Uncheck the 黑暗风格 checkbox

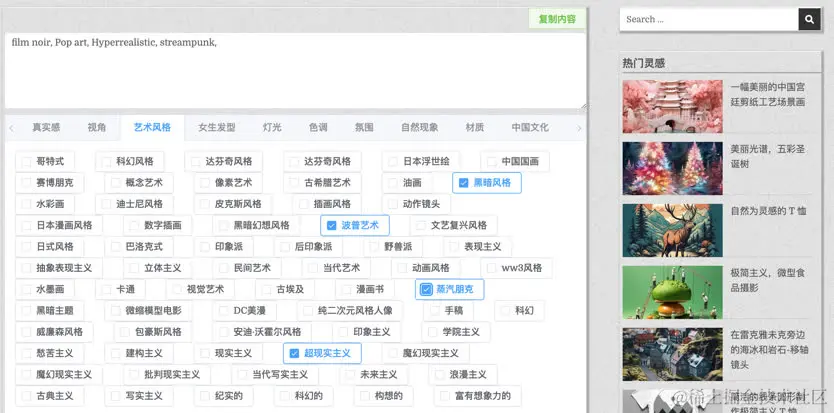click(463, 183)
